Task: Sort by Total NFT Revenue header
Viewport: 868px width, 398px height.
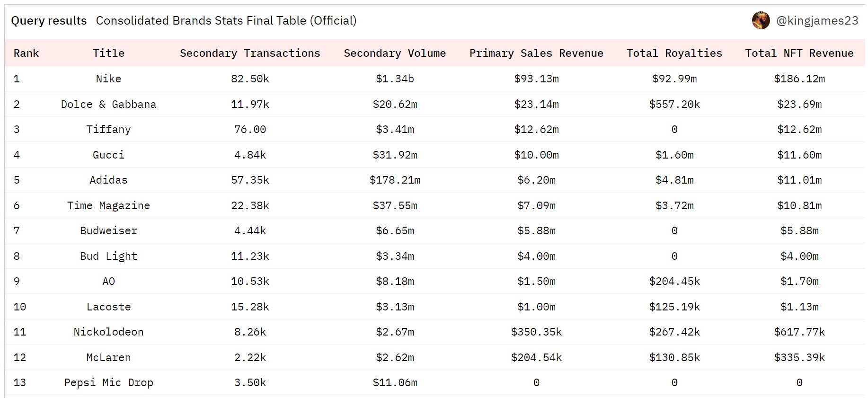Action: (799, 53)
